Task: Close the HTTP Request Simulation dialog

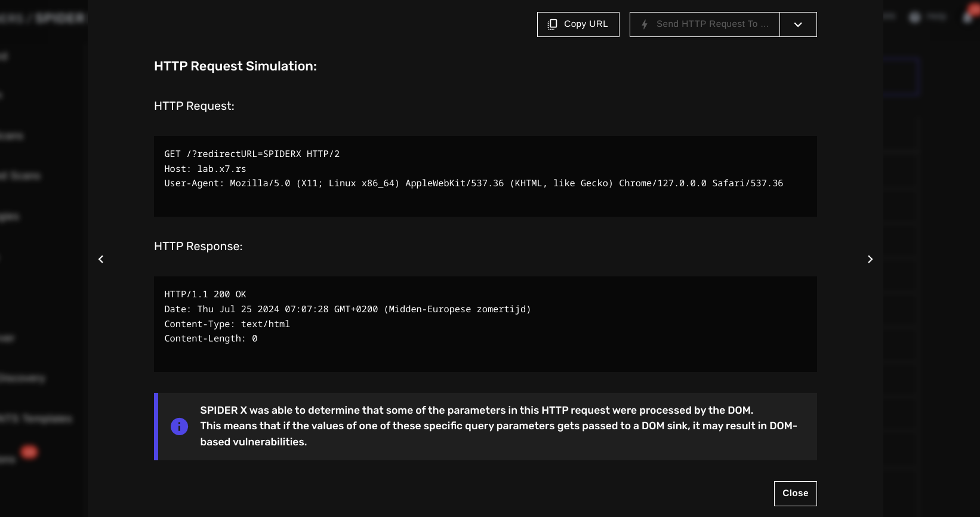Action: 795,494
